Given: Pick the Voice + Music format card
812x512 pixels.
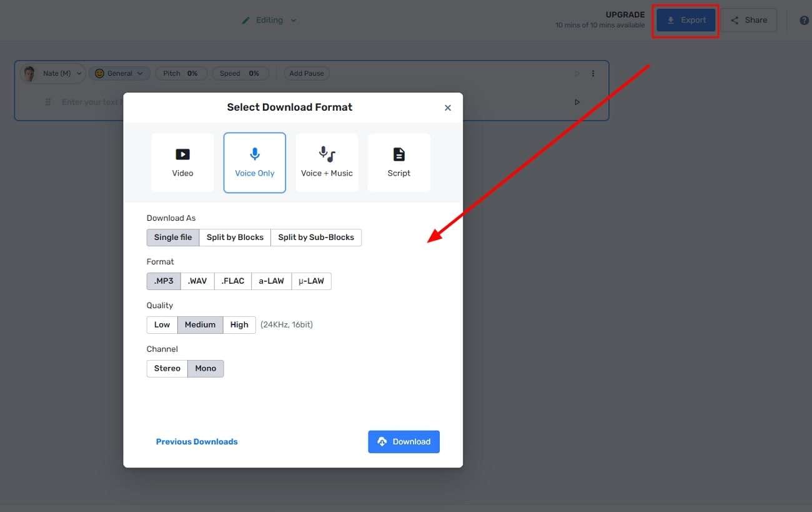Looking at the screenshot, I should pos(327,163).
